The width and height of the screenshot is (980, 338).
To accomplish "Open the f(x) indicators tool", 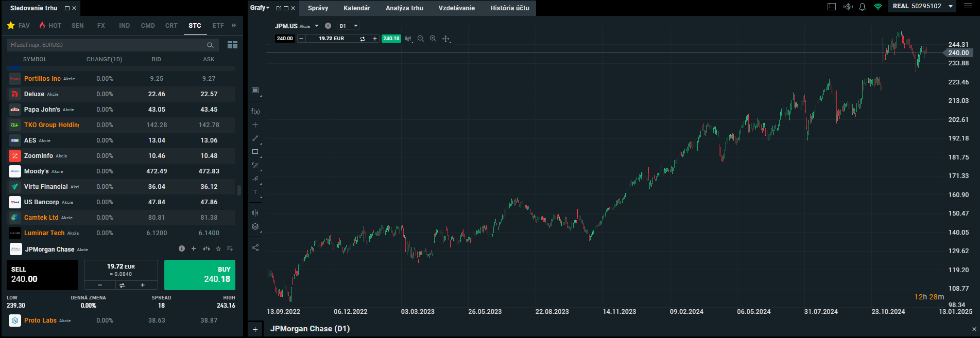I will click(255, 111).
